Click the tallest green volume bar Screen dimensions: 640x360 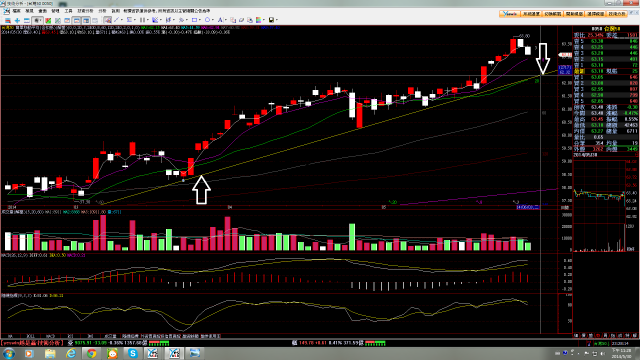coord(352,237)
